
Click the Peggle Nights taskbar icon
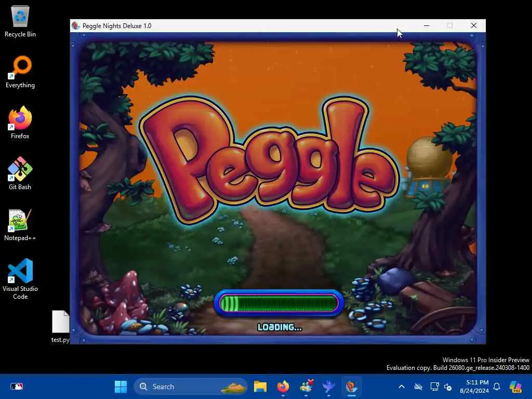(x=352, y=387)
